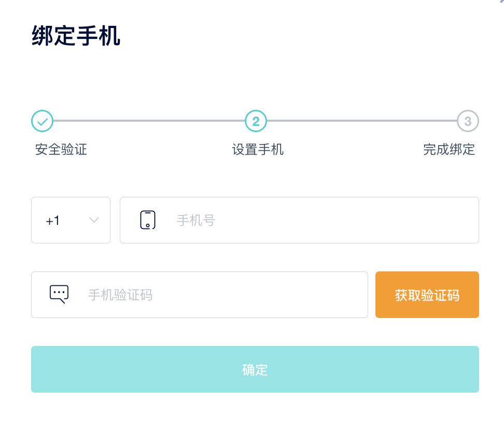The width and height of the screenshot is (504, 433).
Task: Click progress line between steps 1 and 2
Action: pos(149,121)
